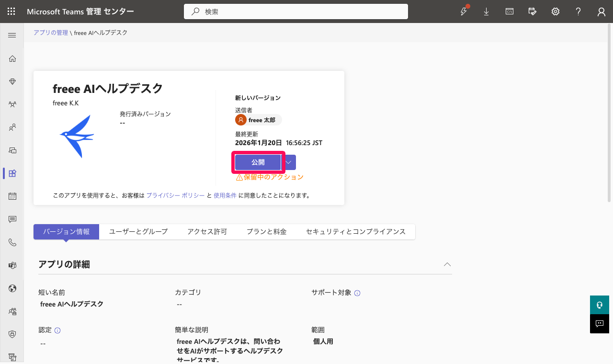Screen dimensions: 613x364
Task: Click the Microsoft Teams 管理 センター title
Action: click(x=80, y=11)
